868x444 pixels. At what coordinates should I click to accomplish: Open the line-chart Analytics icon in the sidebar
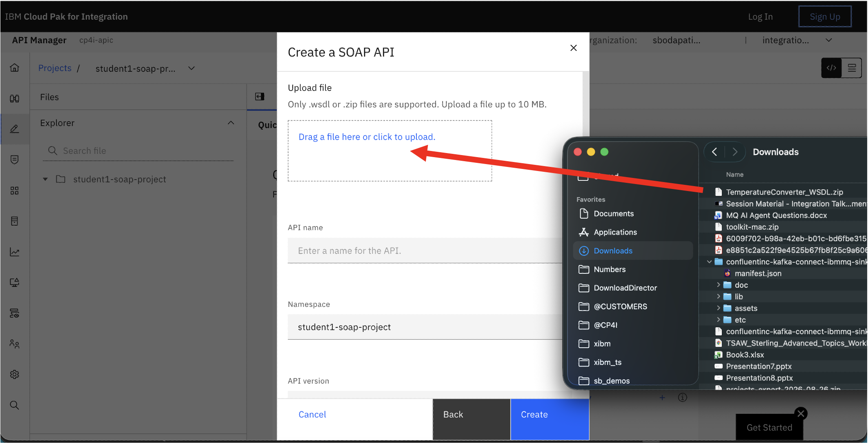pyautogui.click(x=15, y=252)
